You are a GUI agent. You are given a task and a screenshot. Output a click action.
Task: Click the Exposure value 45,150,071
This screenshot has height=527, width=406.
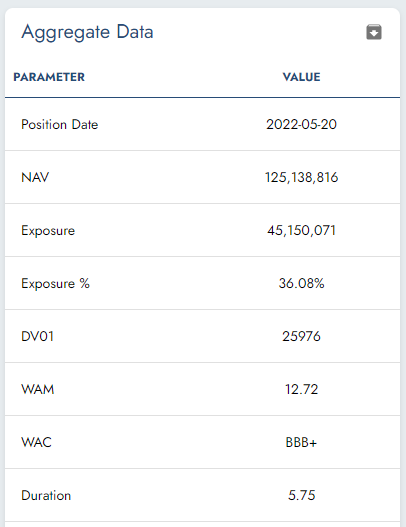(x=301, y=230)
